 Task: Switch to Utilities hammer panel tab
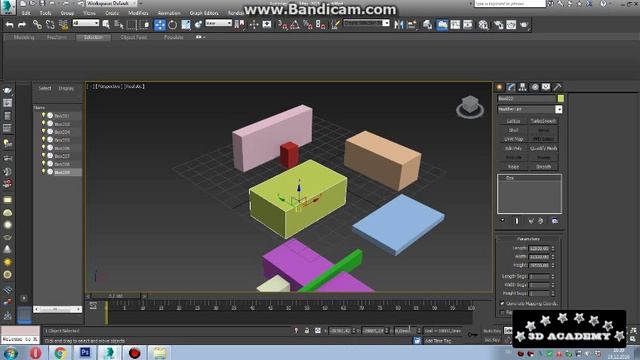point(557,87)
